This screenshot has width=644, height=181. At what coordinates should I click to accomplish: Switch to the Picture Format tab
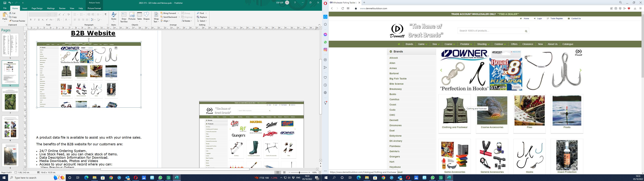coord(94,8)
